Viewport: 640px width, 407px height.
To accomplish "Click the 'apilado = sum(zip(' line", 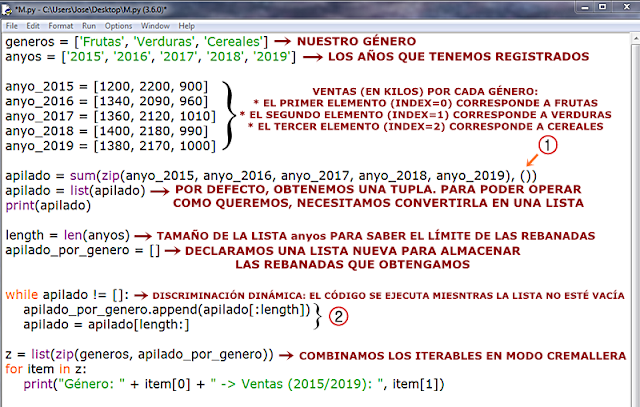I will point(271,176).
